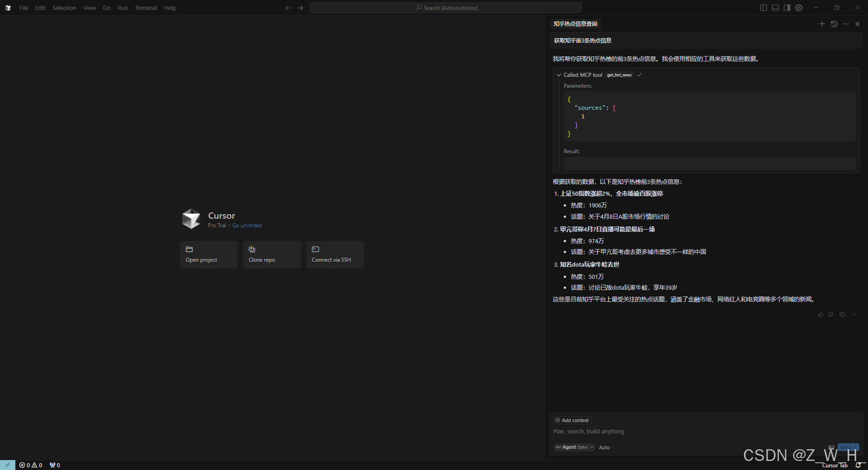Click the Result output field
Screen dimensions: 868x470
709,164
